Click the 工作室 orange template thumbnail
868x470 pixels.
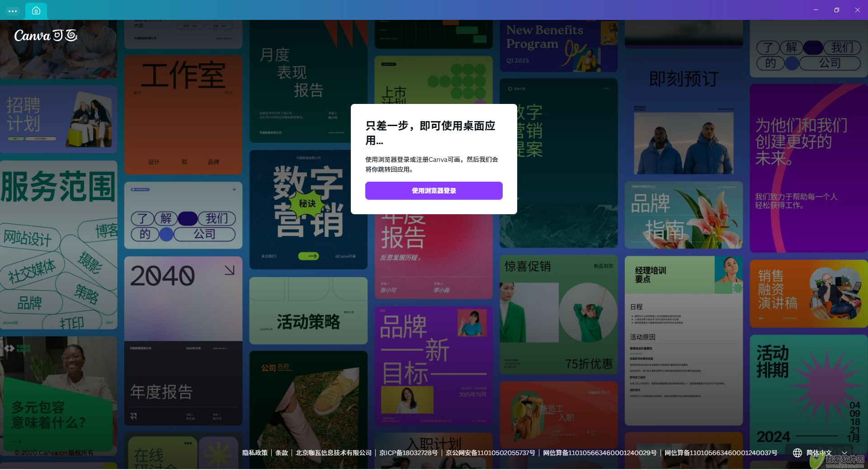(x=183, y=115)
